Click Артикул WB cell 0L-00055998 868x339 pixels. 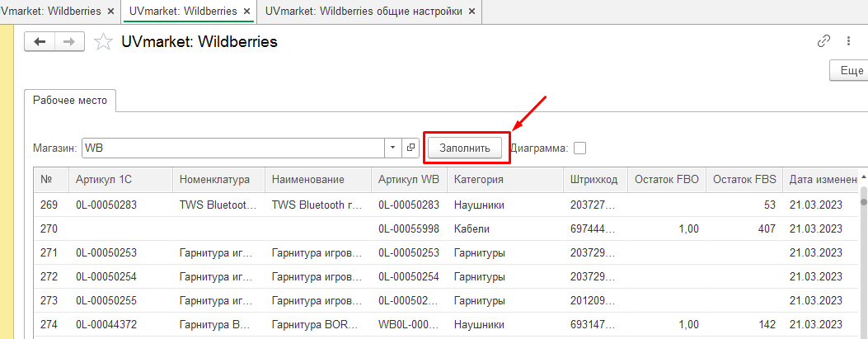(409, 228)
